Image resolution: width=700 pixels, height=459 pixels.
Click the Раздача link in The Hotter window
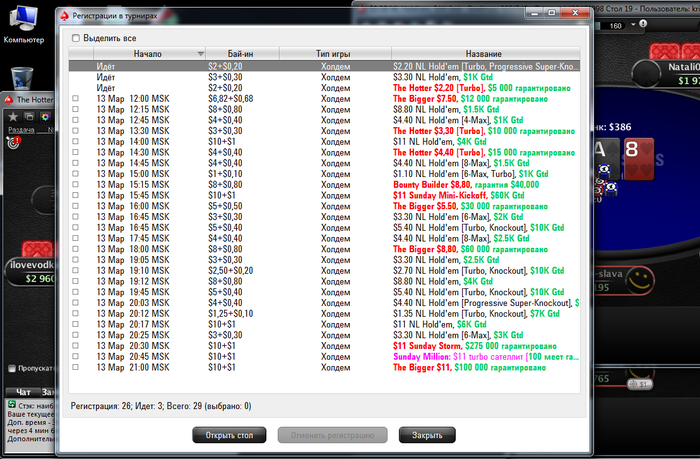(x=21, y=130)
